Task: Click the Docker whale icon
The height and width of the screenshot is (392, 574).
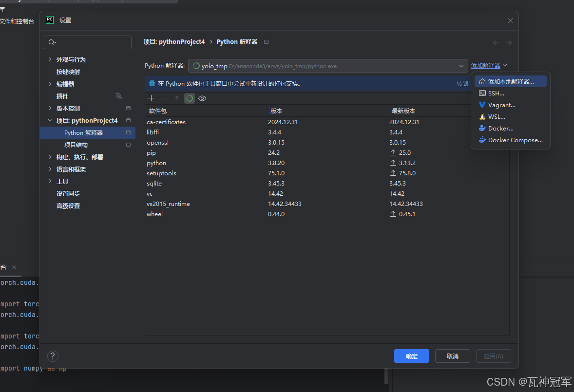Action: (x=482, y=129)
